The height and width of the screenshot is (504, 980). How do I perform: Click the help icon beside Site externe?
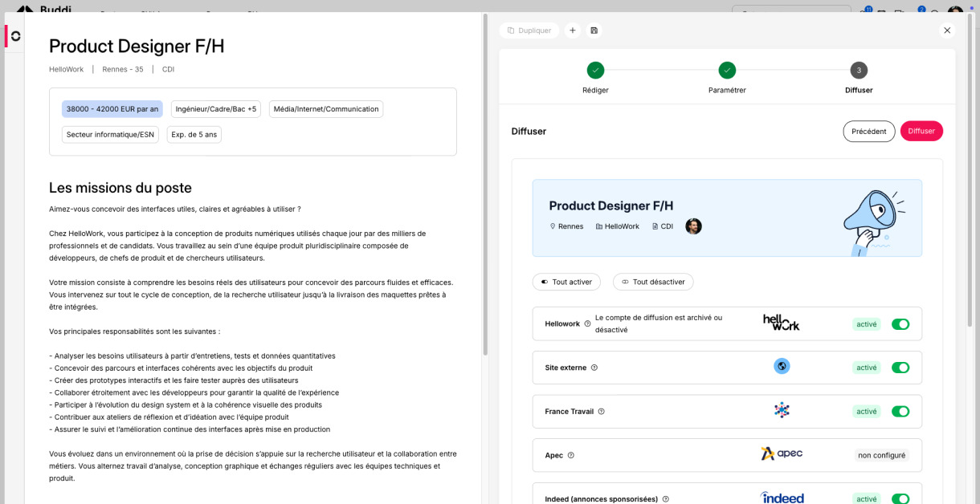594,368
